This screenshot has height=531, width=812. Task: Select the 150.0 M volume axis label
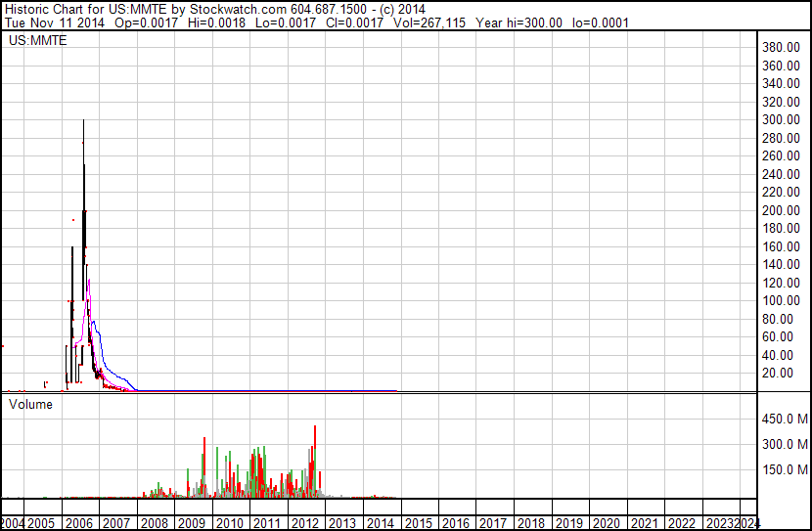[786, 470]
